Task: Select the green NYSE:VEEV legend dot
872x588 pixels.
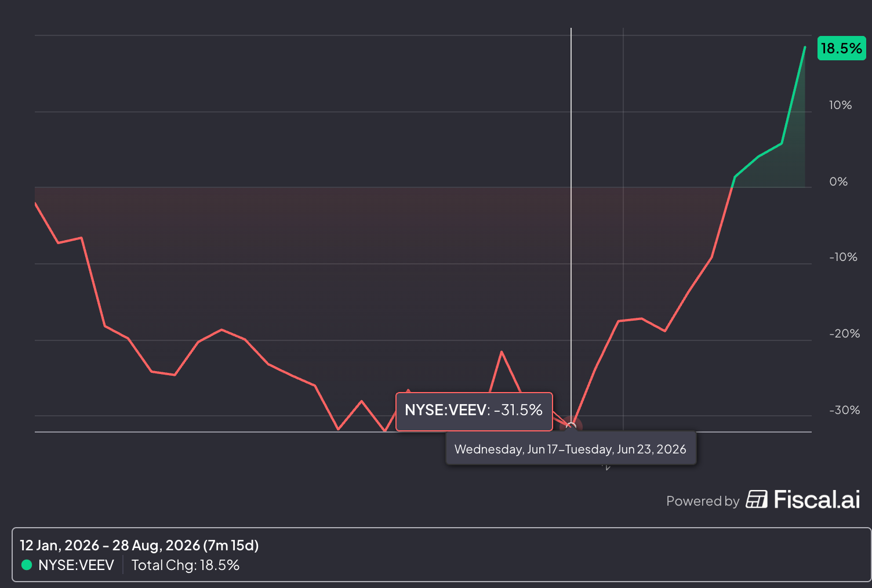Action: point(27,565)
